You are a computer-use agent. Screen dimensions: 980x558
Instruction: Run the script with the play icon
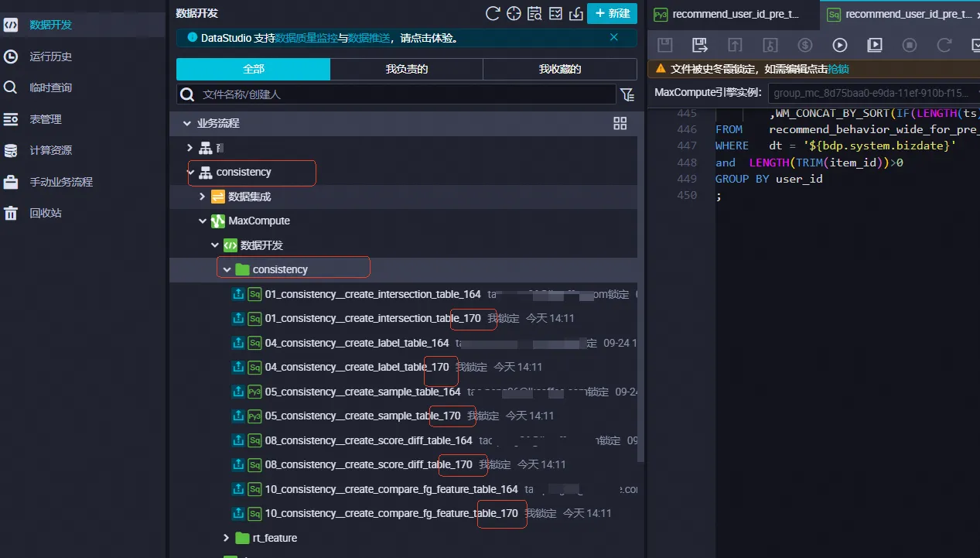(840, 45)
